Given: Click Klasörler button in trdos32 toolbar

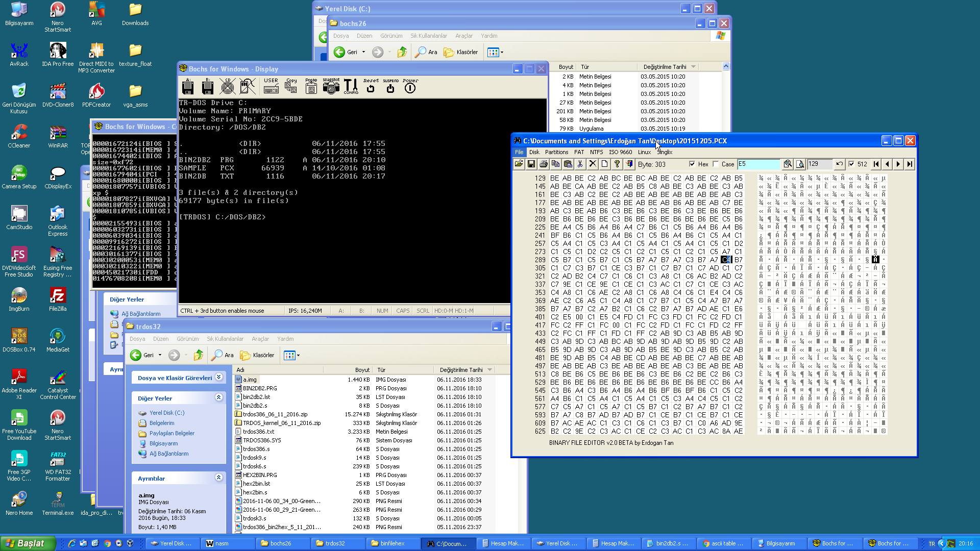Looking at the screenshot, I should (x=258, y=355).
